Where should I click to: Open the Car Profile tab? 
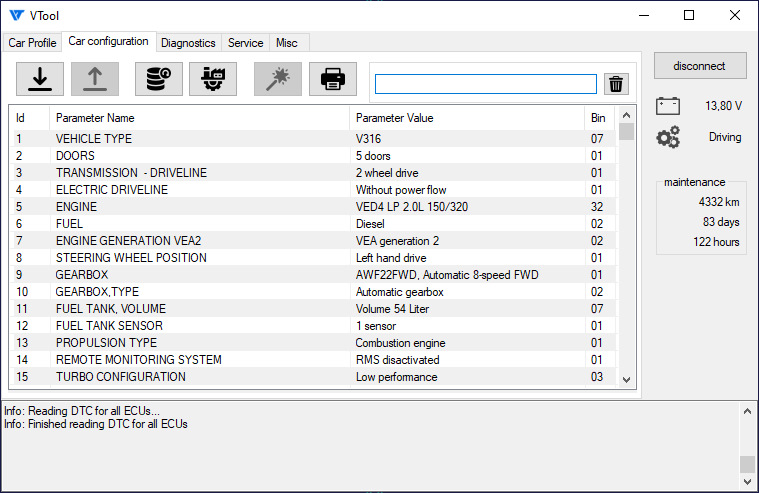coord(32,43)
